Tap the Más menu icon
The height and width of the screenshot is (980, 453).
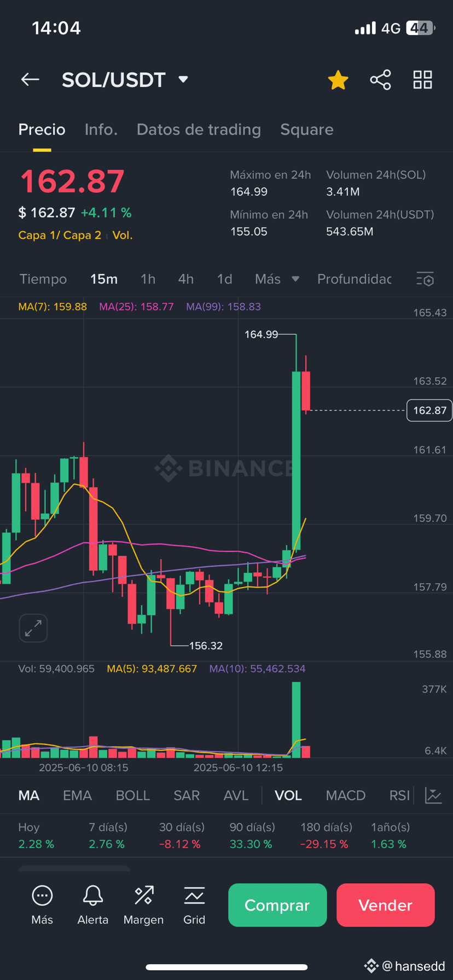point(42,905)
